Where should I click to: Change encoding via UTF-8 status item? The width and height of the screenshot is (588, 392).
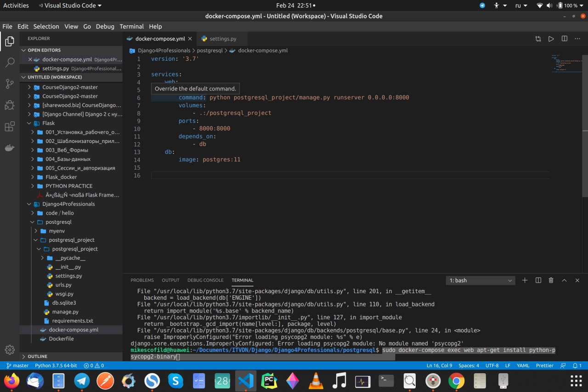click(492, 366)
